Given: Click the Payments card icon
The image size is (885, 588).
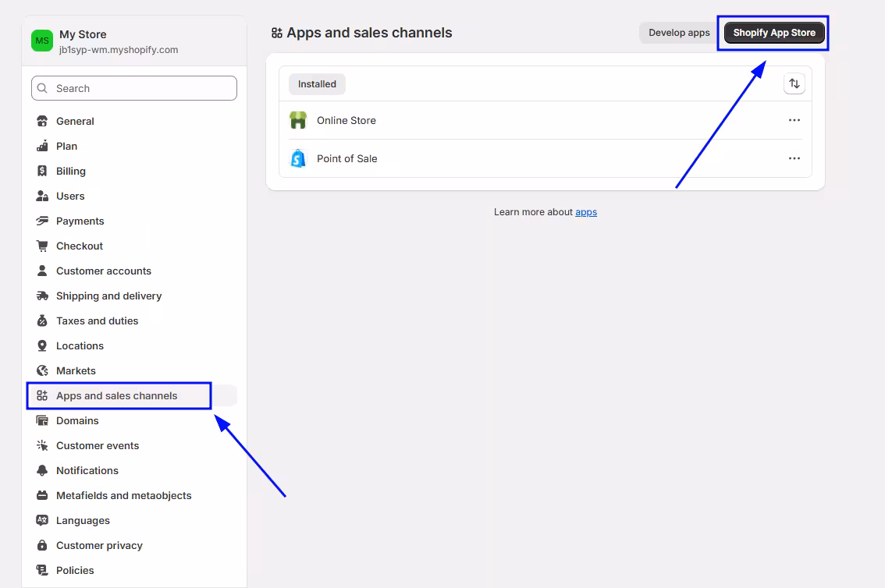Looking at the screenshot, I should [42, 221].
